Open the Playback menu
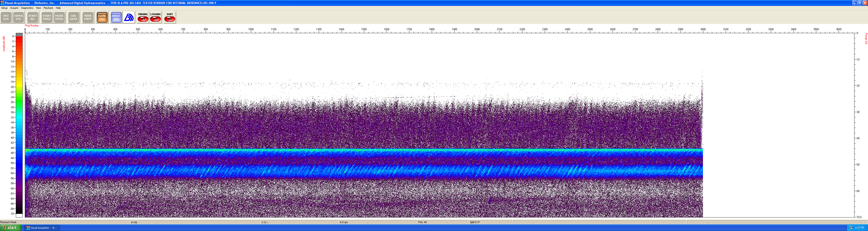Viewport: 868px width, 231px height. (49, 8)
